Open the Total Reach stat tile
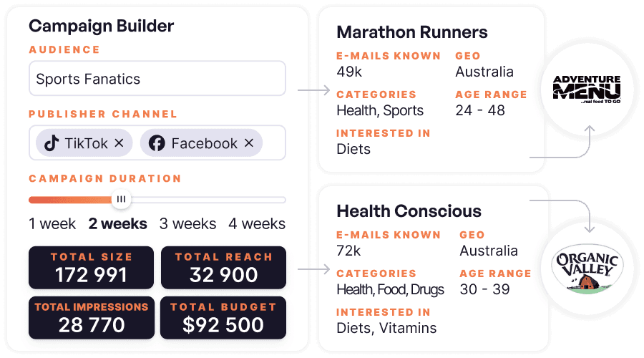This screenshot has height=358, width=644. click(x=223, y=267)
